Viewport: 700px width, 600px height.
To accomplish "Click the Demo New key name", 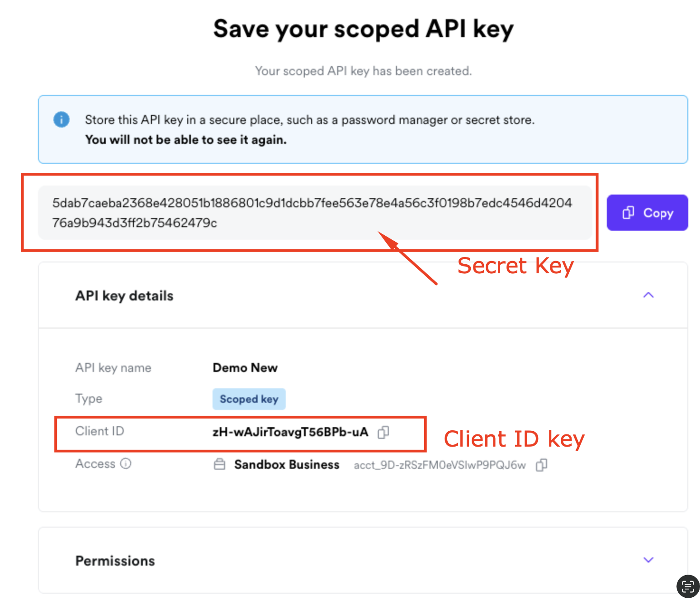I will click(245, 368).
